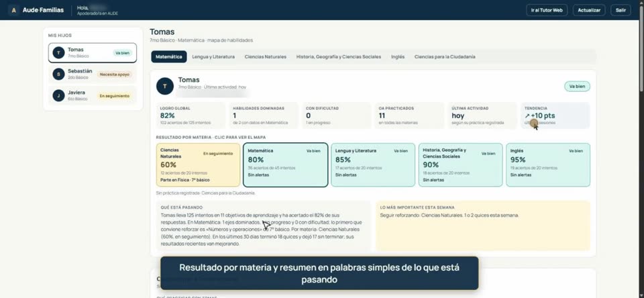The image size is (644, 298).
Task: Click the Logro Global 82% stat
Action: pyautogui.click(x=191, y=115)
